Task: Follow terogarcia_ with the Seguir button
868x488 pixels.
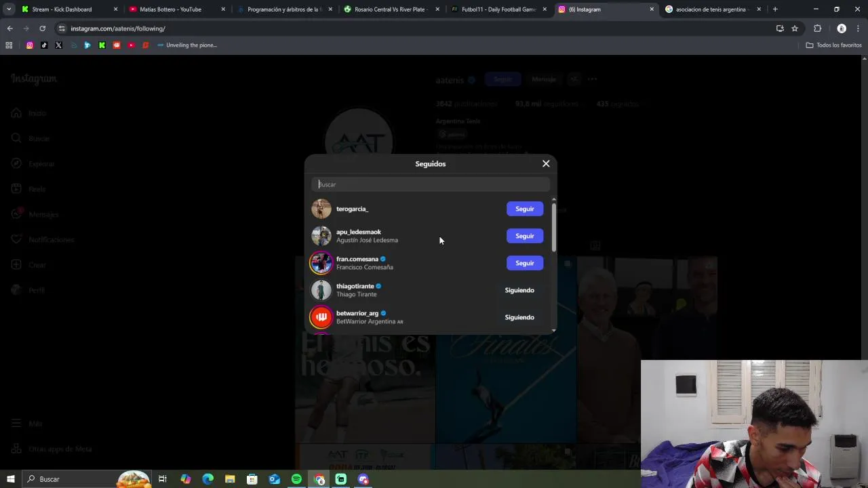Action: coord(525,209)
